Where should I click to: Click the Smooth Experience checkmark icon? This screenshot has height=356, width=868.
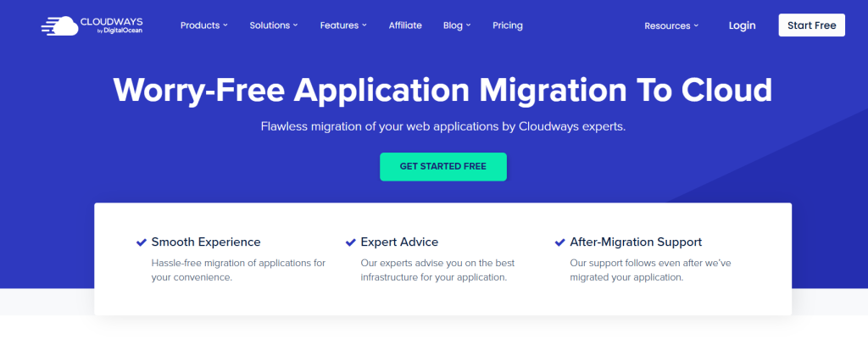pos(142,242)
